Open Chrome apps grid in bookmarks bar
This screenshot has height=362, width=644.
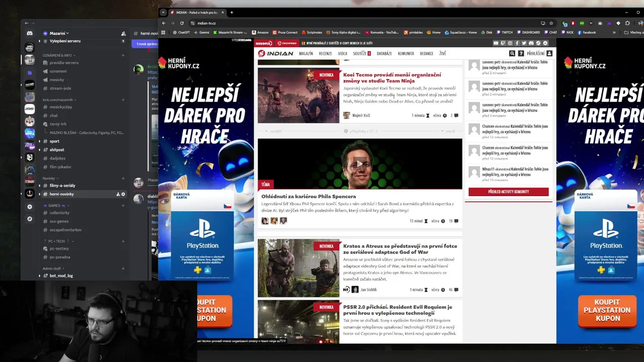[x=163, y=32]
